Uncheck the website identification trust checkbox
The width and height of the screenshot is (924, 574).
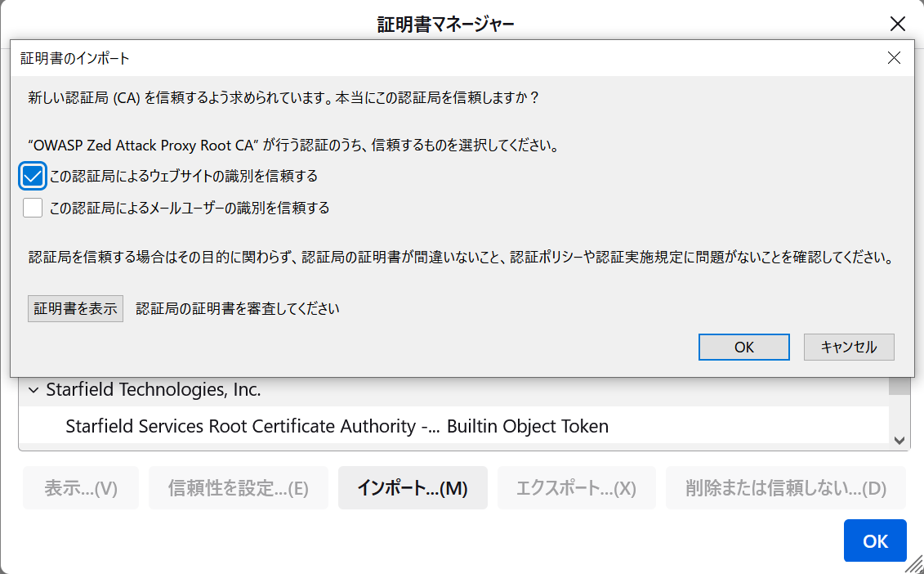(32, 175)
